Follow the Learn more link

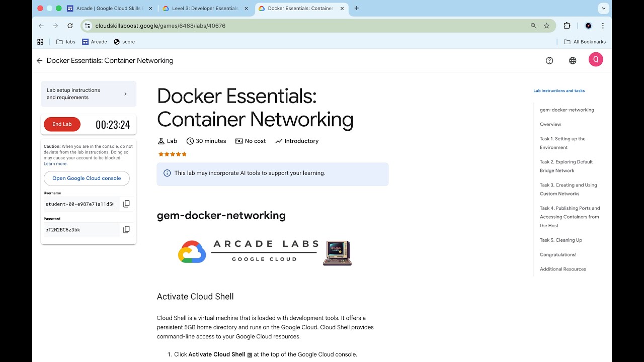[55, 164]
